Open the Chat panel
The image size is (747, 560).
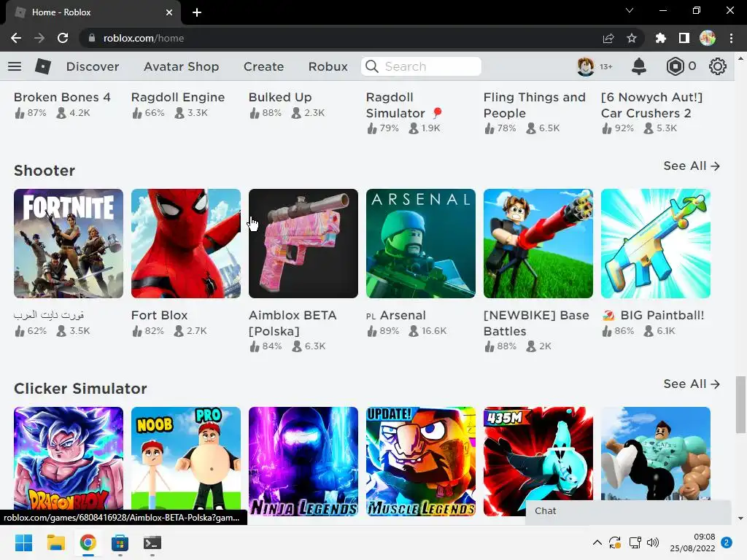click(628, 511)
